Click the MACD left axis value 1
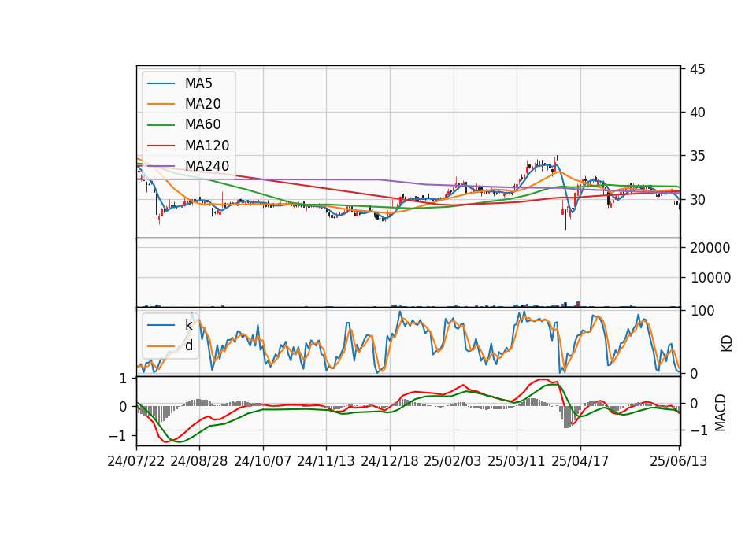756x543 pixels. pyautogui.click(x=123, y=379)
